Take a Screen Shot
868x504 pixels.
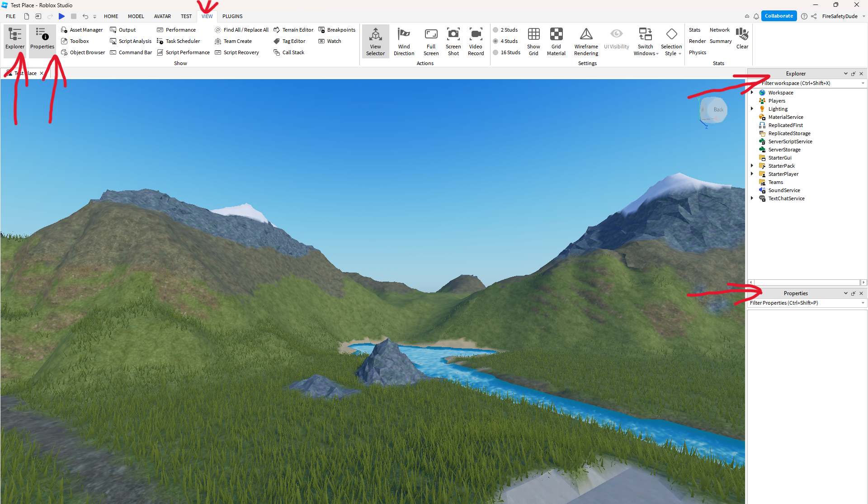coord(453,41)
